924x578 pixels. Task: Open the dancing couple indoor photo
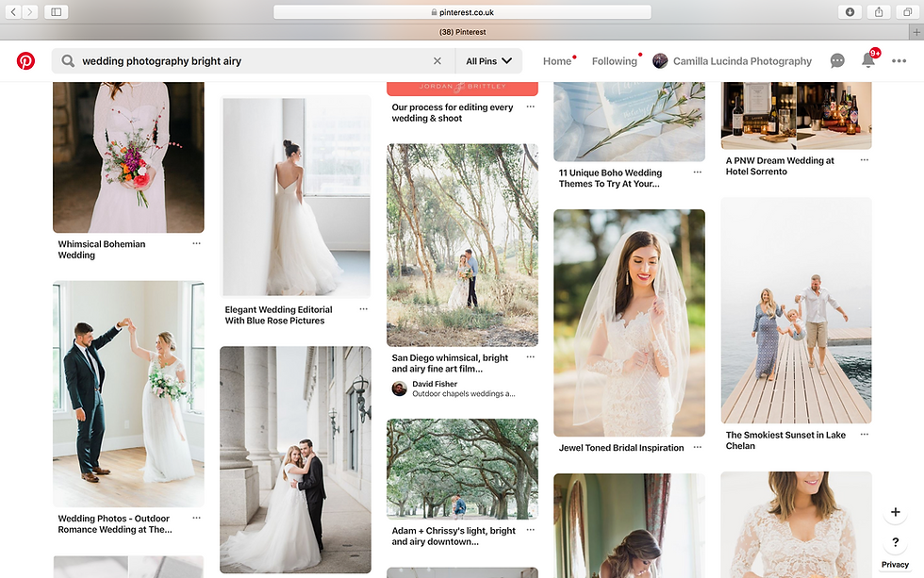pos(128,393)
